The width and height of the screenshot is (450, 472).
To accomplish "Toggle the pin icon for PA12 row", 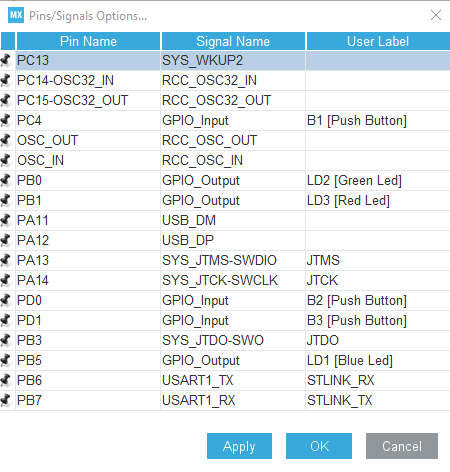I will [5, 240].
